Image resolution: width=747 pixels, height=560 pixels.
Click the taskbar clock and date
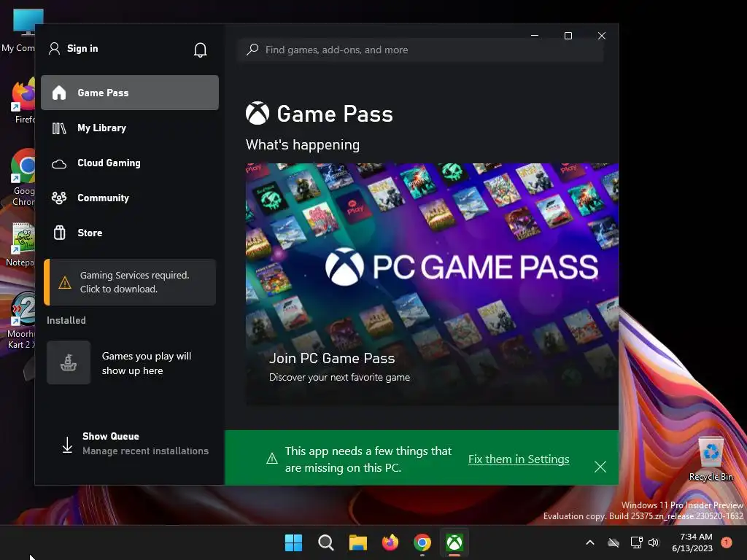coord(692,542)
